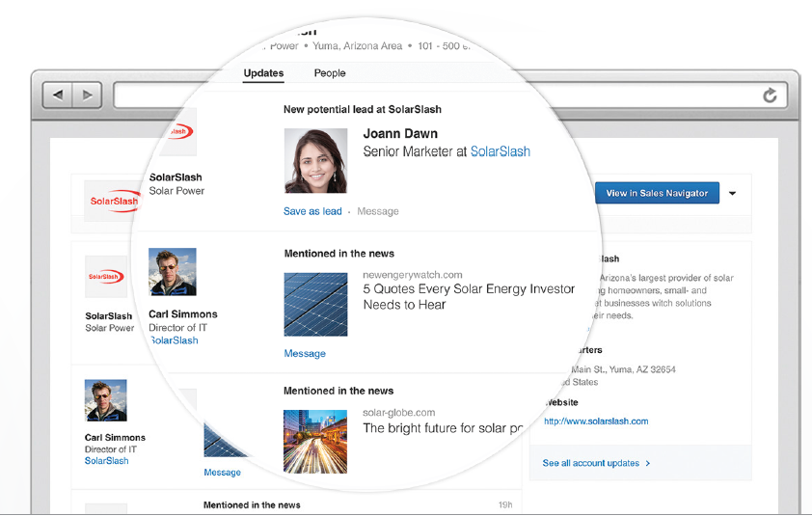The height and width of the screenshot is (516, 812).
Task: Expand the dropdown arrow beside Sales Navigator
Action: tap(733, 194)
